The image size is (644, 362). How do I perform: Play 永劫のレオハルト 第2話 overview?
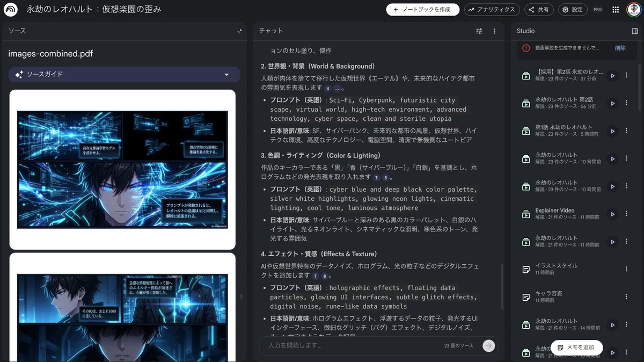tap(612, 103)
